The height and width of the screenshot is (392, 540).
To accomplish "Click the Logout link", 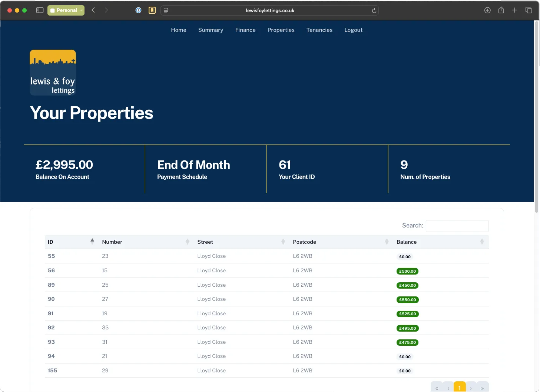I will point(353,30).
